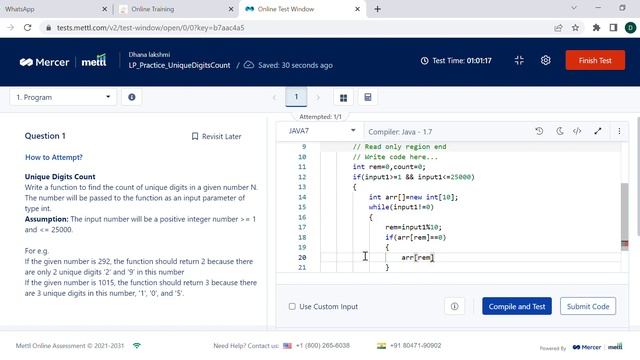Open the question grid view icon
The image size is (640, 360).
[343, 98]
